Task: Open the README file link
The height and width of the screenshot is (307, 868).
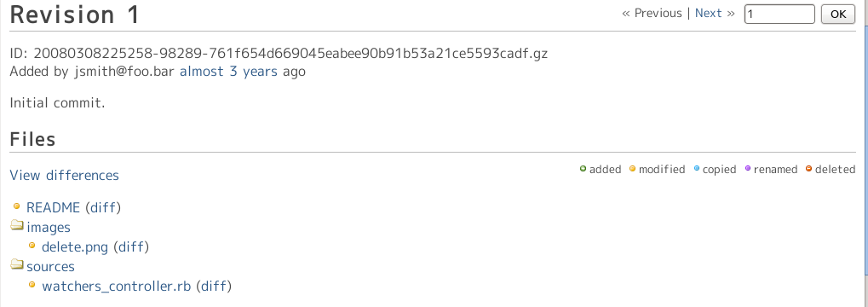Action: pos(53,208)
